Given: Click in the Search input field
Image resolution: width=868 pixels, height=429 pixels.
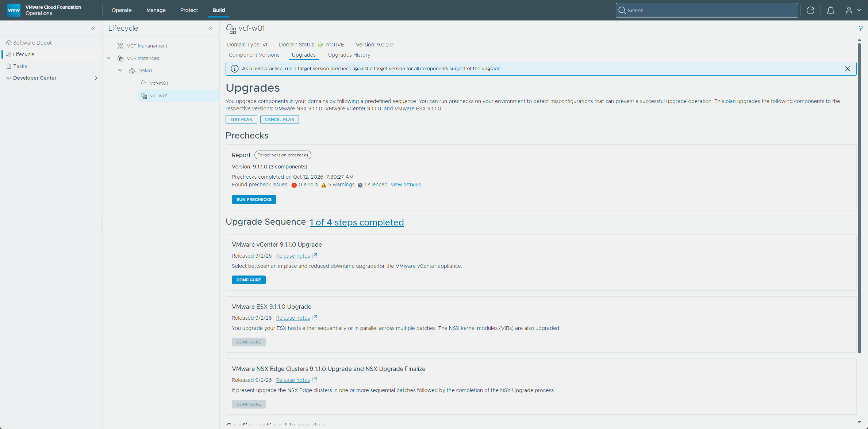Looking at the screenshot, I should [x=707, y=10].
